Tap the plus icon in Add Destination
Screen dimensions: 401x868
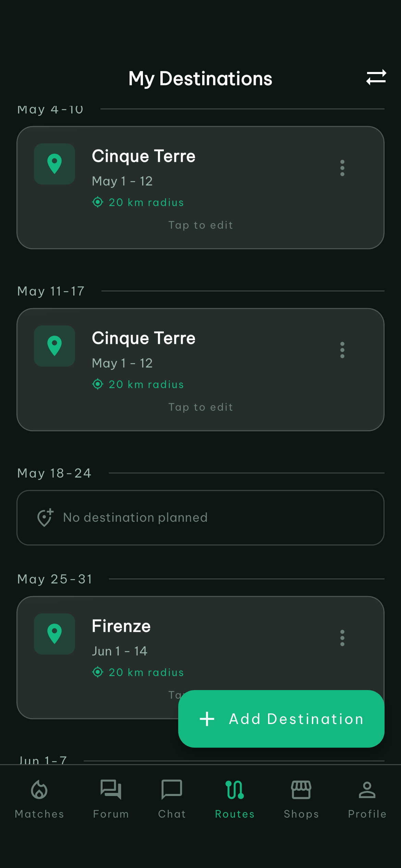pyautogui.click(x=207, y=719)
